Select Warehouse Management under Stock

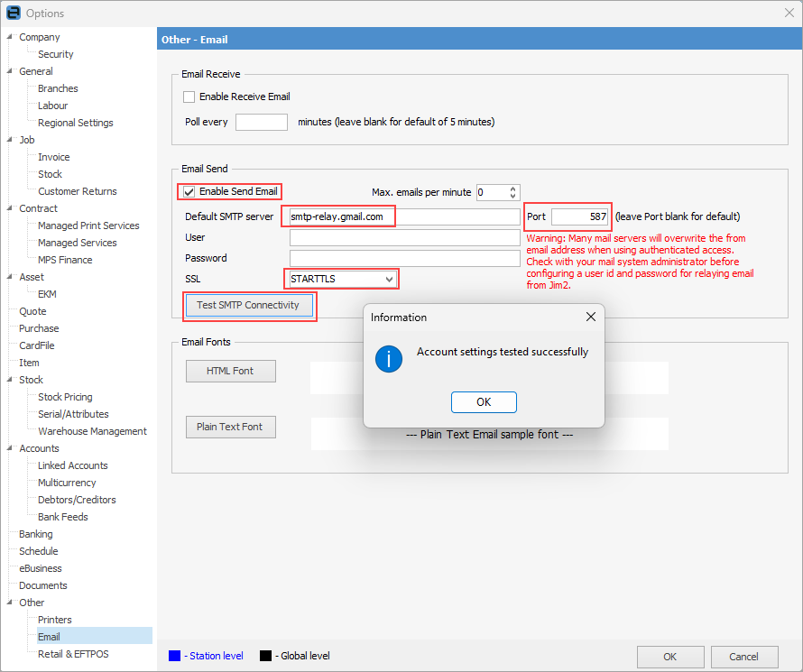pos(92,431)
